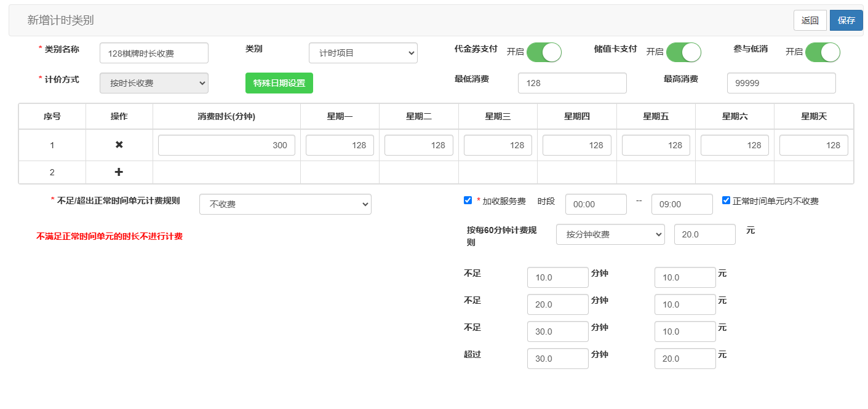Toggle the 代金券支付 switch

[x=544, y=52]
